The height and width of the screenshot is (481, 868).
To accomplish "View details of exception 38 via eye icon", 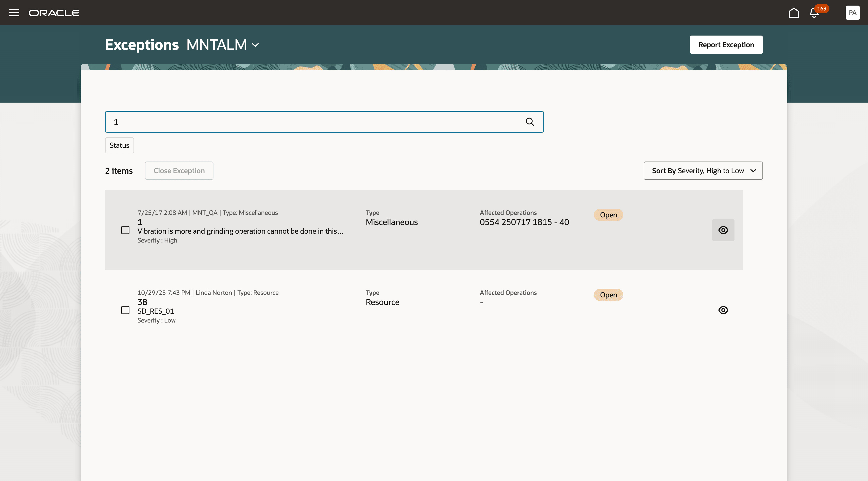I will [723, 310].
